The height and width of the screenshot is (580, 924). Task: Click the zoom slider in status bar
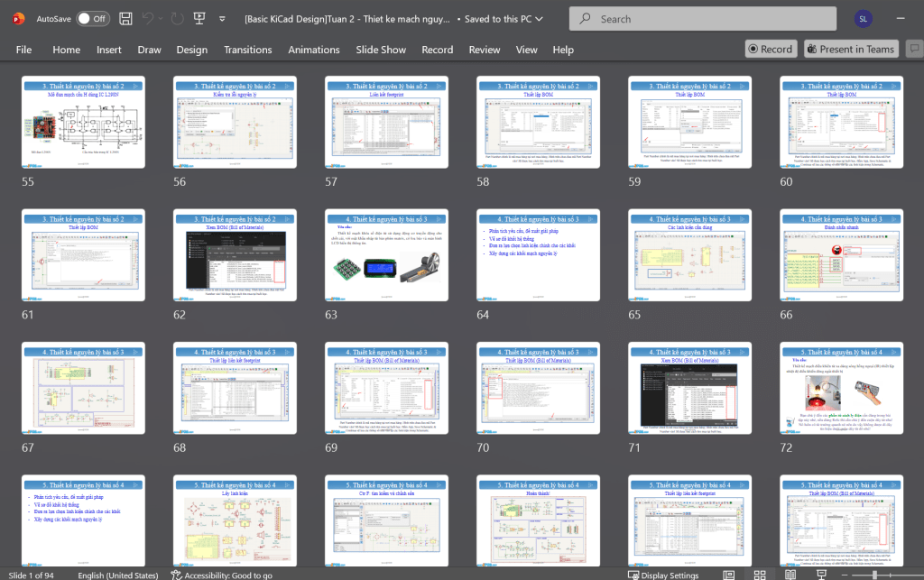873,575
